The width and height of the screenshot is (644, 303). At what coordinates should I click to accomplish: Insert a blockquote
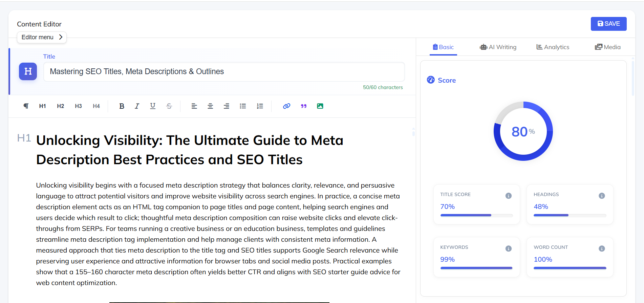click(x=303, y=106)
